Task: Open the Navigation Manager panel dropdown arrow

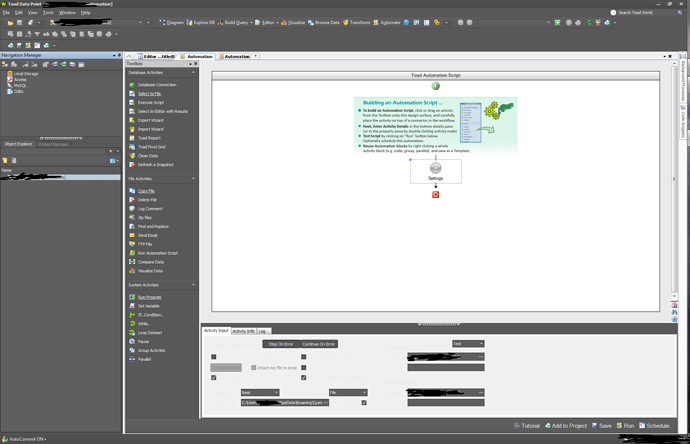Action: [x=114, y=55]
